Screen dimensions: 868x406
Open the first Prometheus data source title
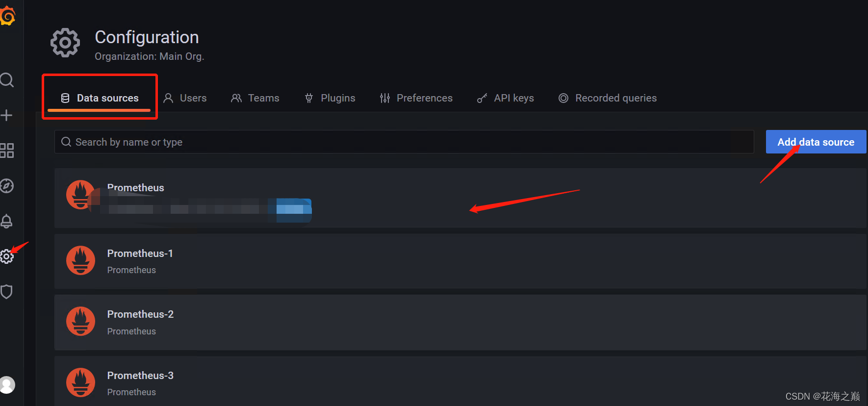tap(136, 188)
